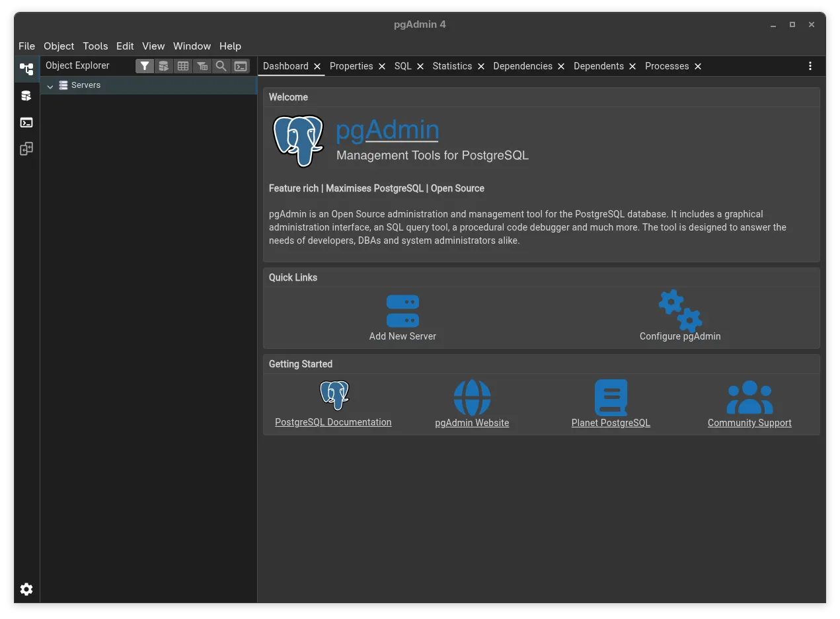Close the Processes tab

[698, 66]
